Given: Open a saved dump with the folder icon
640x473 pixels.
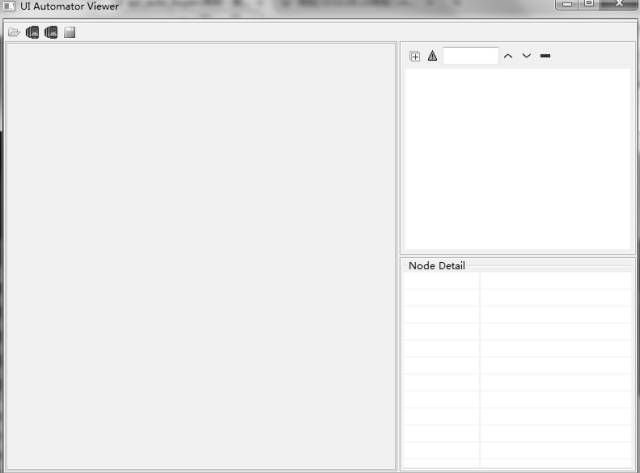Looking at the screenshot, I should pos(14,32).
